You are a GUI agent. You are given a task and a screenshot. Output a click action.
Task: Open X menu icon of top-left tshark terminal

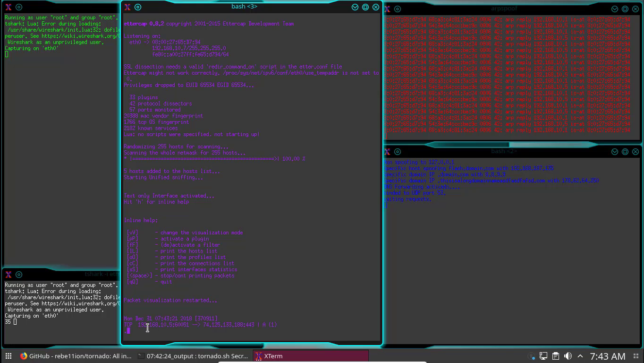(x=8, y=7)
